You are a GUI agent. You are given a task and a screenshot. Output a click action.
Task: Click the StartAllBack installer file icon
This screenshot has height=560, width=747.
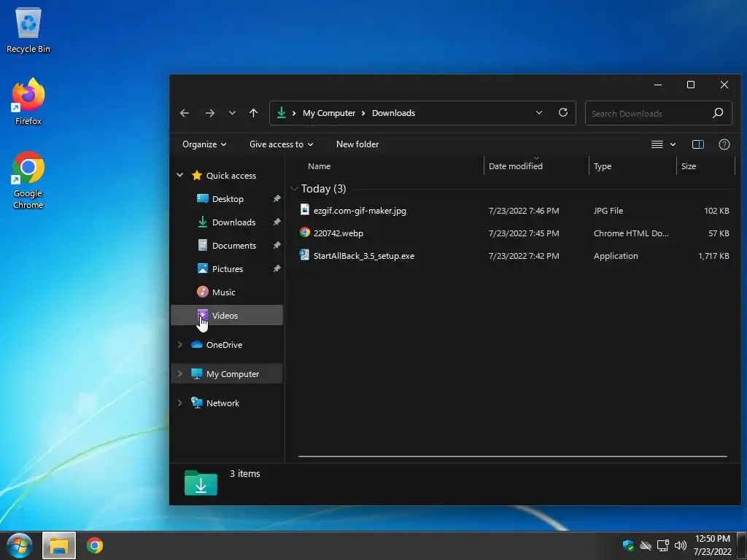click(x=304, y=254)
